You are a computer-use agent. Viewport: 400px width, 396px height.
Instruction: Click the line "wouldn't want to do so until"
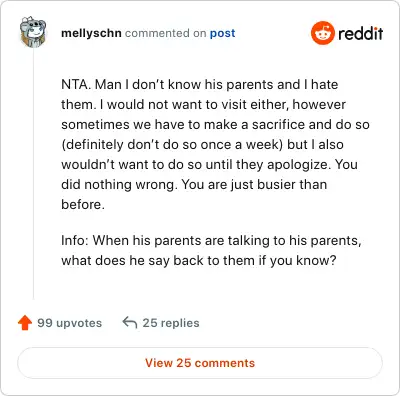[209, 164]
